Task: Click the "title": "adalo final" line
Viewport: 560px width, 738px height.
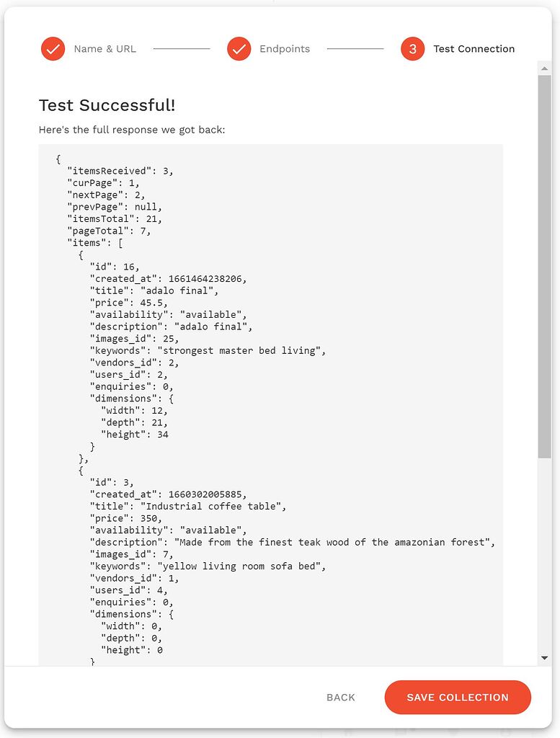Action: 154,291
